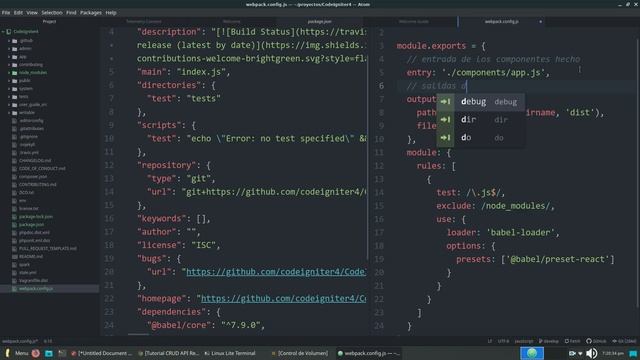This screenshot has width=640, height=360.
Task: Open composer.json file
Action: (33, 177)
